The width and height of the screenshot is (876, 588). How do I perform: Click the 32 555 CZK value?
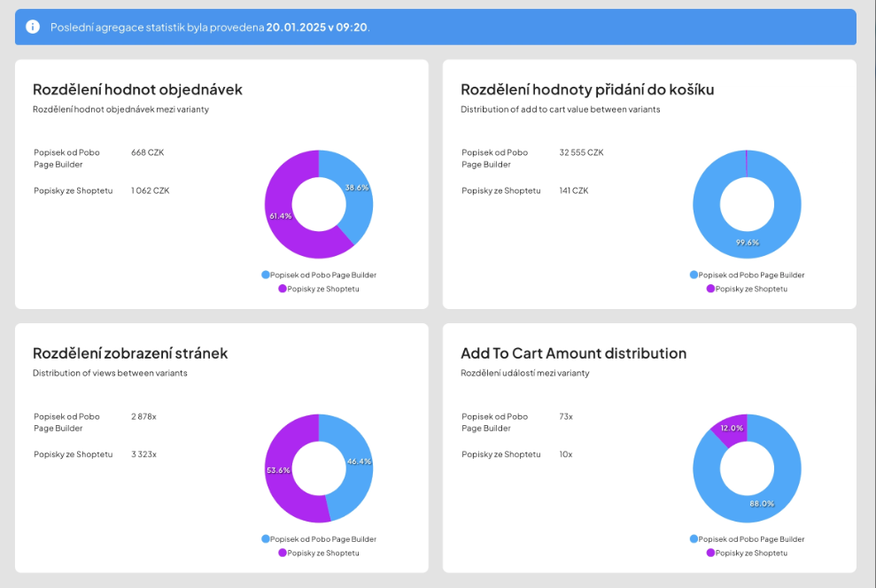point(581,152)
